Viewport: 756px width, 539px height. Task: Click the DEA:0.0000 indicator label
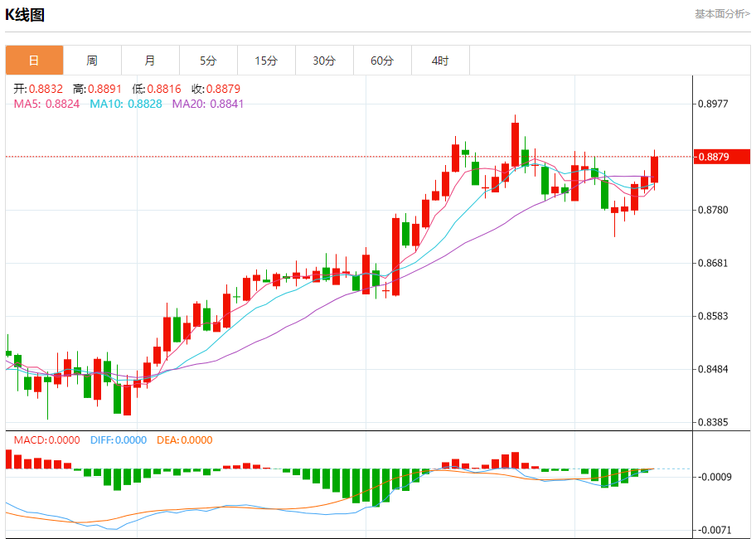[x=185, y=440]
